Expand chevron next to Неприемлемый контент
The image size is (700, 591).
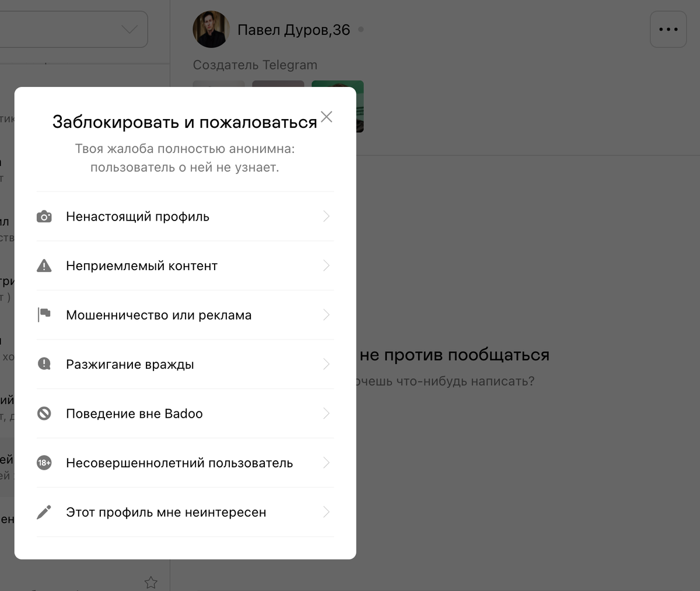327,265
